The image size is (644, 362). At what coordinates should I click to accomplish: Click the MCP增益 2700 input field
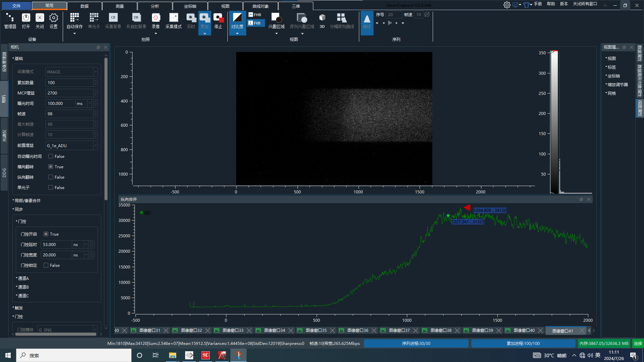(69, 93)
